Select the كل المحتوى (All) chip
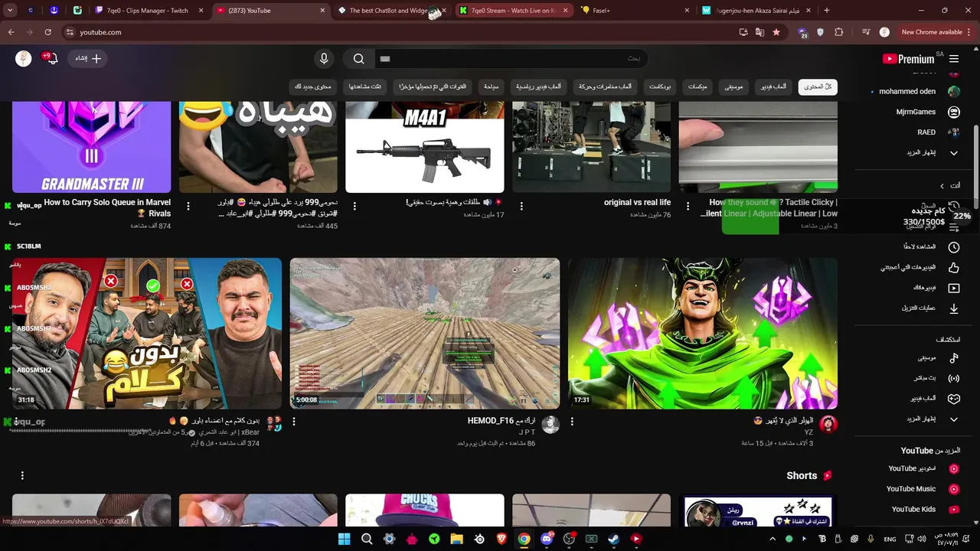980x551 pixels. (x=818, y=86)
